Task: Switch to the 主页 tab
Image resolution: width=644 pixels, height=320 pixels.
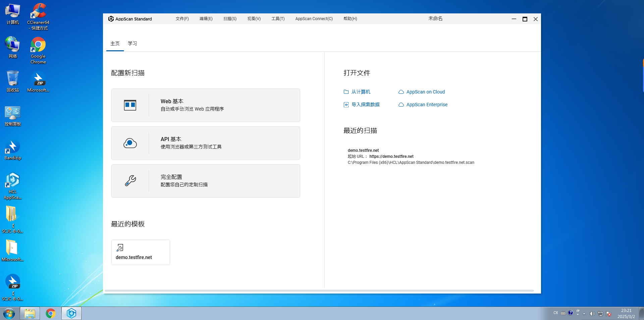Action: [x=115, y=44]
